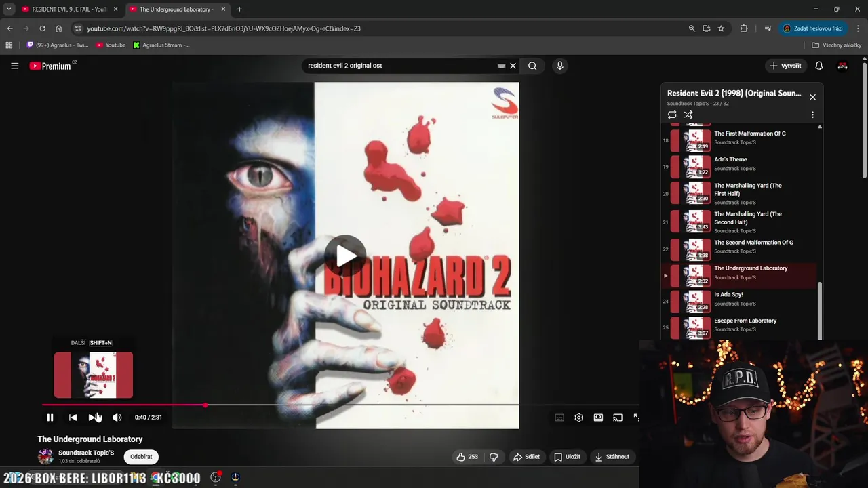This screenshot has width=868, height=488.
Task: Skip to the next video in the player
Action: 94,418
